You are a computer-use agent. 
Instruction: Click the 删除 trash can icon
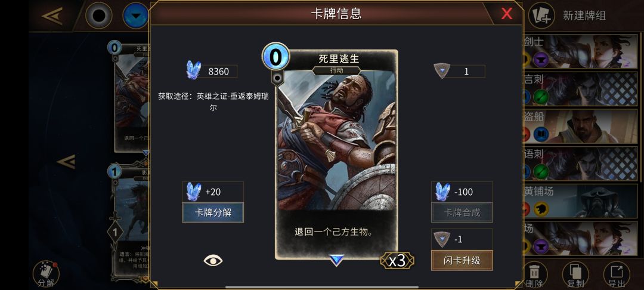(x=534, y=274)
